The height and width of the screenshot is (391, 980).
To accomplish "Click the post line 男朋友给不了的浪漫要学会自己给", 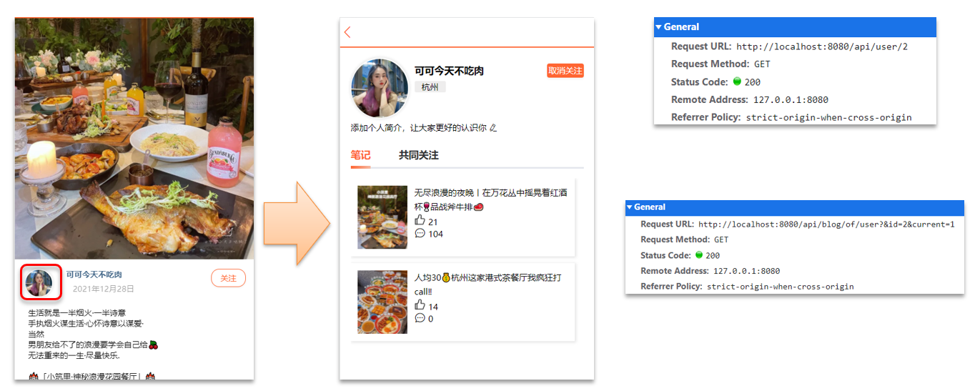I will [93, 345].
